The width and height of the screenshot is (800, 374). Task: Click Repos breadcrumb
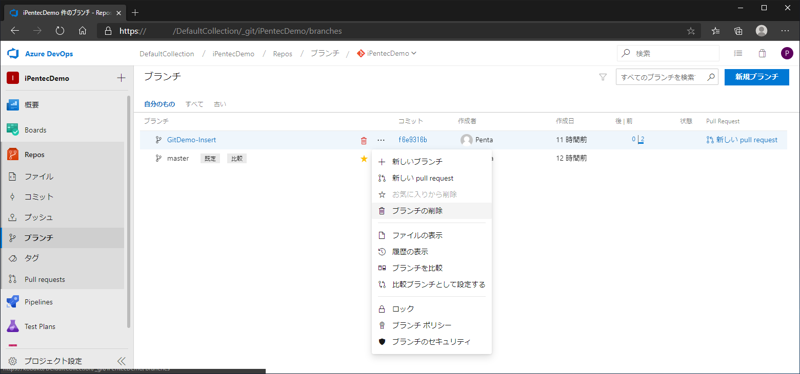tap(283, 54)
